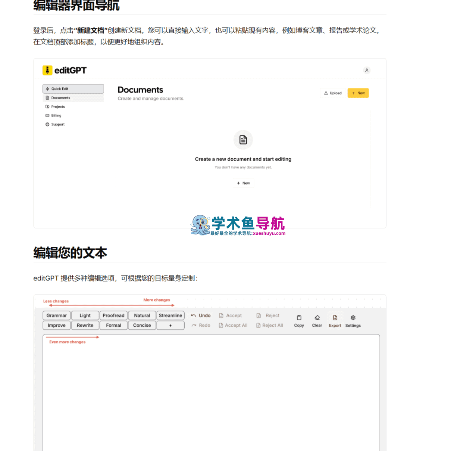Click Reject All changes
This screenshot has width=476, height=451.
point(270,326)
